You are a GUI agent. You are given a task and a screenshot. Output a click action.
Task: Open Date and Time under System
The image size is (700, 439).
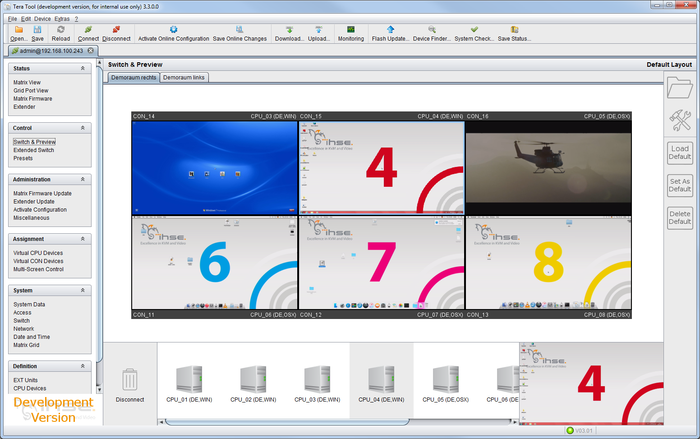coord(32,337)
